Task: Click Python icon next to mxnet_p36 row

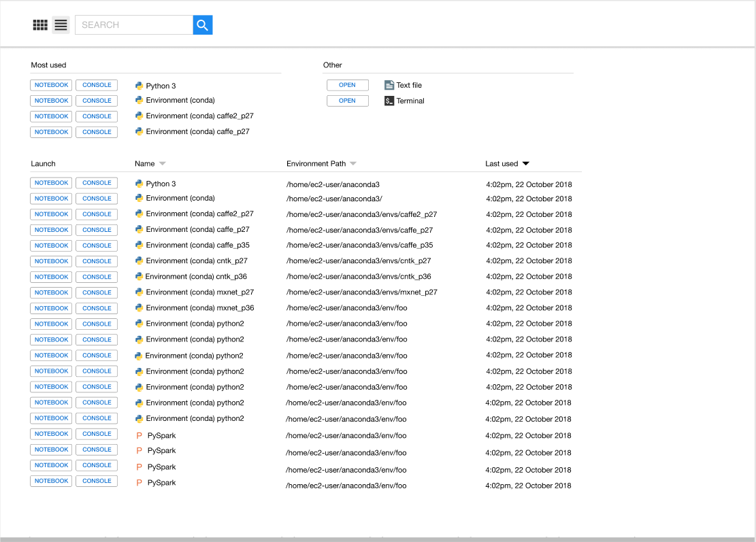Action: pyautogui.click(x=139, y=308)
